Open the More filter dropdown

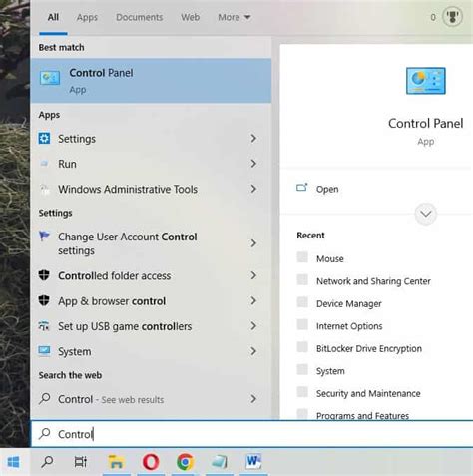click(235, 17)
